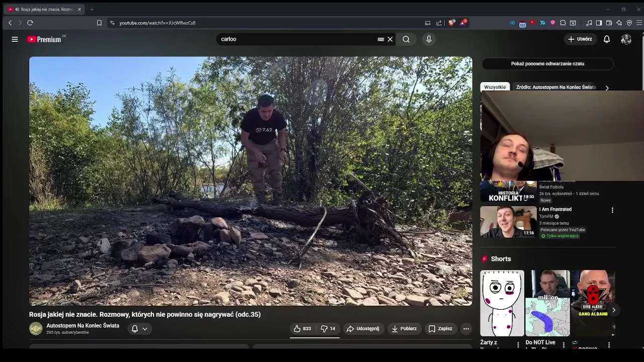Open the I Am Frustrated 11:16 thumbnail
Viewport: 644px width, 362px height.
tap(508, 222)
